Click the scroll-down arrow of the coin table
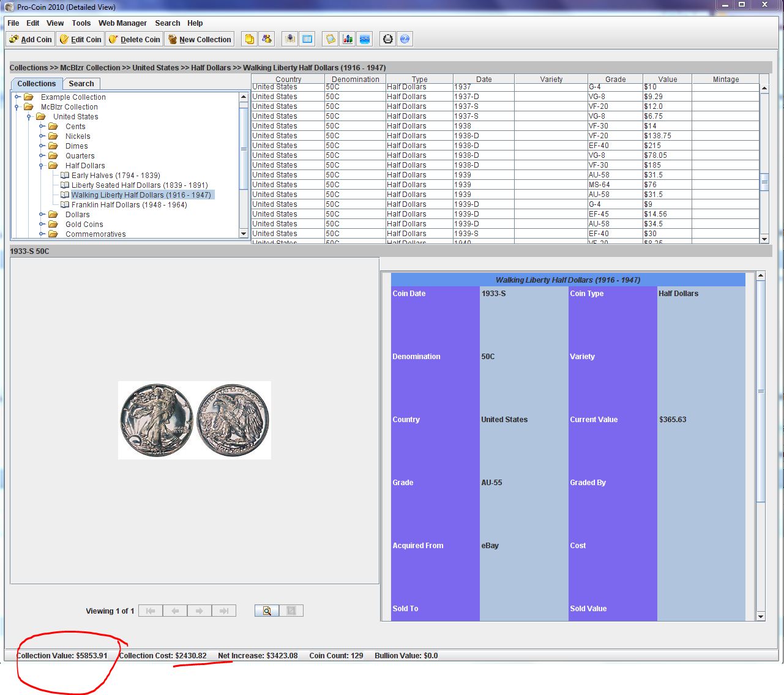The image size is (784, 695). [764, 239]
